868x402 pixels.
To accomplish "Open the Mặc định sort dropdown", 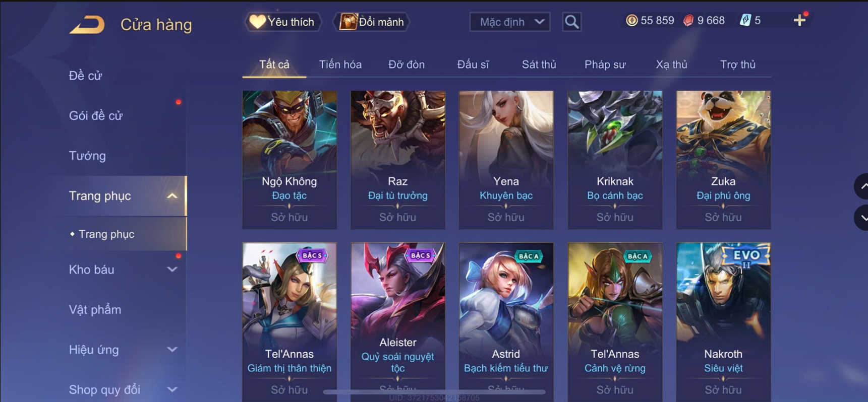I will pos(509,22).
